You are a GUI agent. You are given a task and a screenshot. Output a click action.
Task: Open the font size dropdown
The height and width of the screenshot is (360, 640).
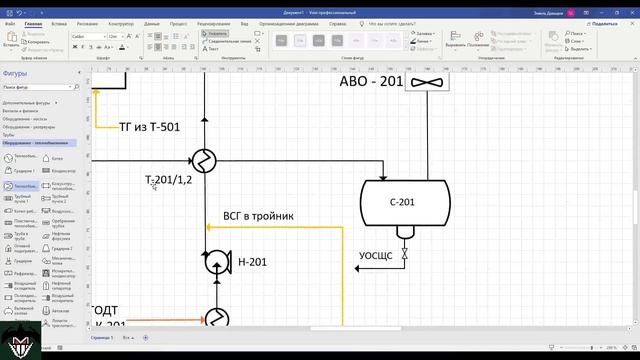click(x=122, y=36)
